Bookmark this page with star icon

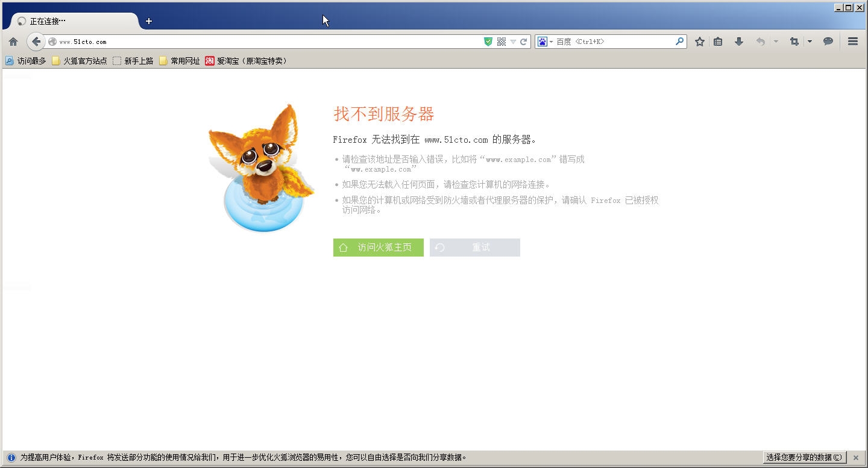(x=699, y=42)
